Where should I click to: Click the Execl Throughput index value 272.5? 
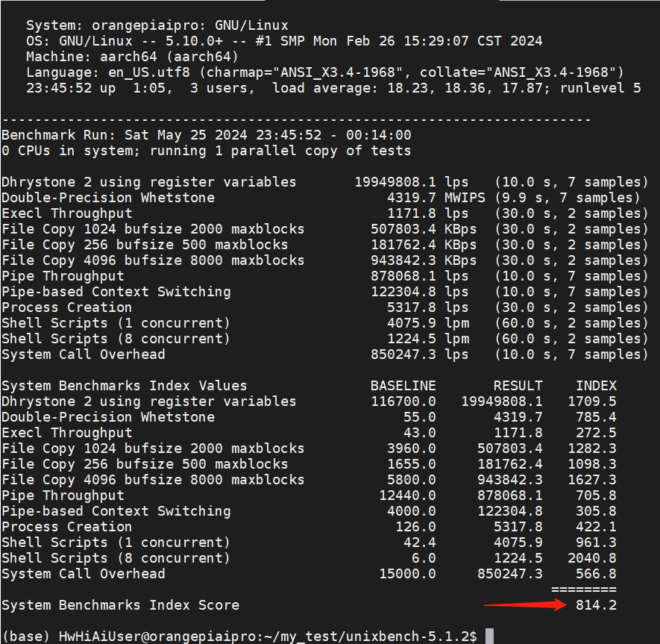tap(596, 433)
